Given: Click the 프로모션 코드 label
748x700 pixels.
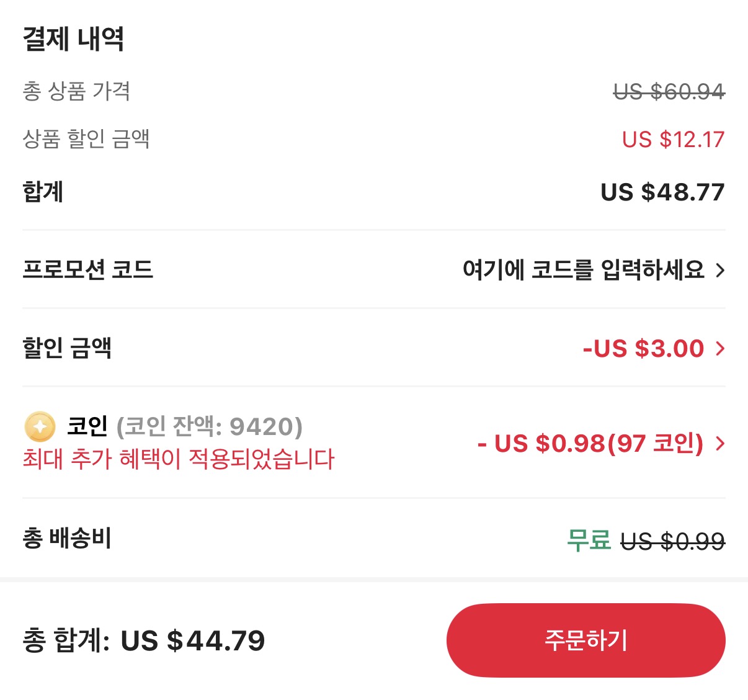Looking at the screenshot, I should tap(88, 270).
